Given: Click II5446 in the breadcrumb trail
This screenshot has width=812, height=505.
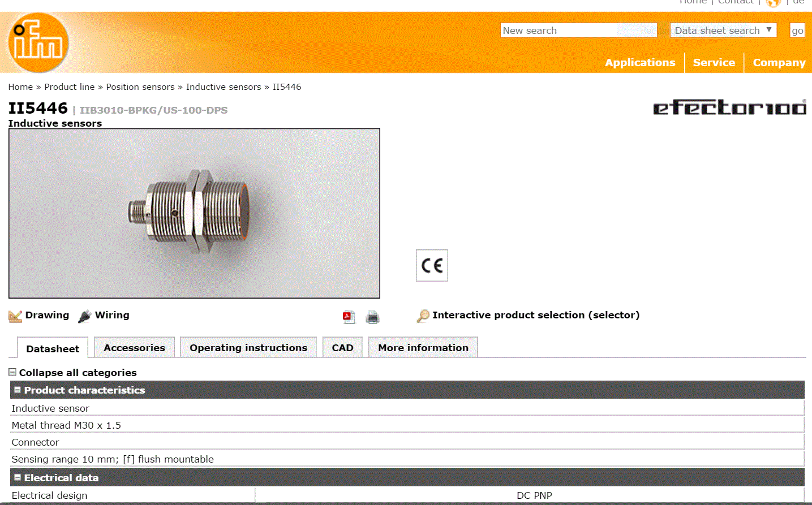Looking at the screenshot, I should pos(287,87).
